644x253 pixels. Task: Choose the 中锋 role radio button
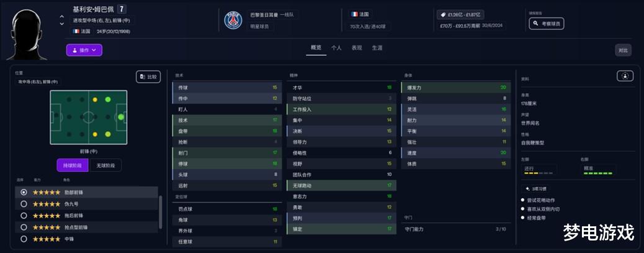point(24,239)
